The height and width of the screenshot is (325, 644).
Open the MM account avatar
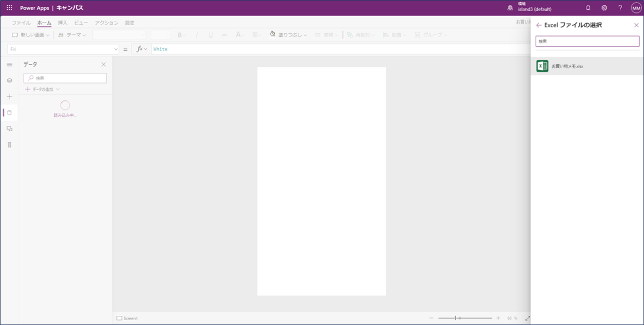pyautogui.click(x=635, y=8)
